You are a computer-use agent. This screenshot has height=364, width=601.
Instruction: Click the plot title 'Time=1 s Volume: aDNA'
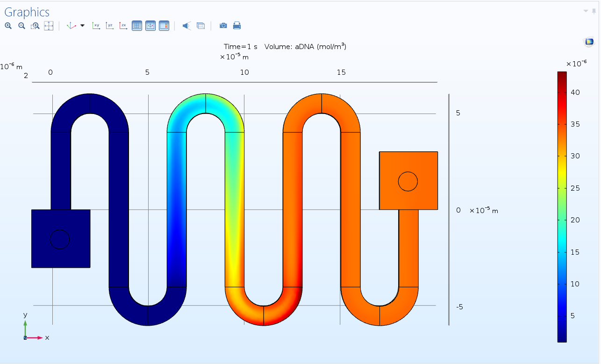(285, 46)
